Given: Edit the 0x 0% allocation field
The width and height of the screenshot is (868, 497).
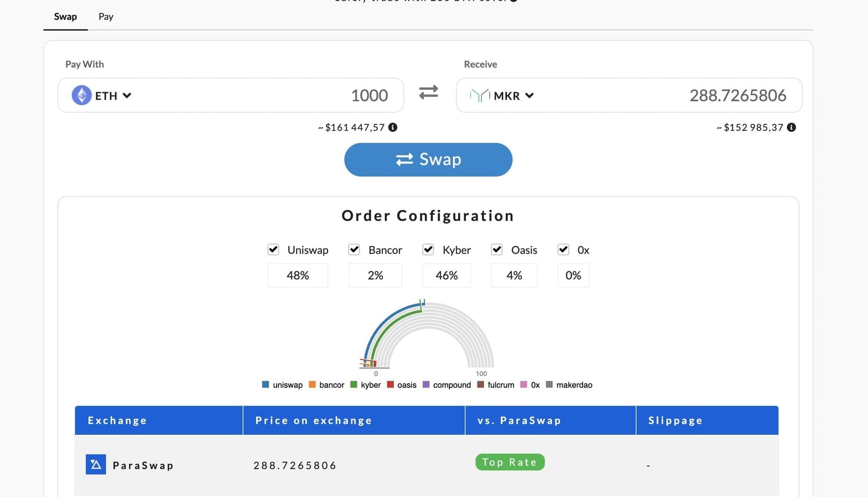Looking at the screenshot, I should pos(573,276).
